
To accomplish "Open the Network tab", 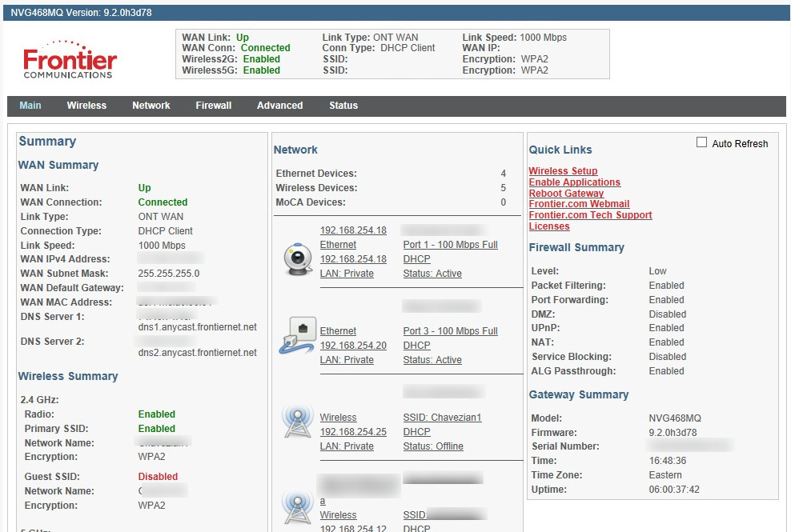I will click(151, 106).
